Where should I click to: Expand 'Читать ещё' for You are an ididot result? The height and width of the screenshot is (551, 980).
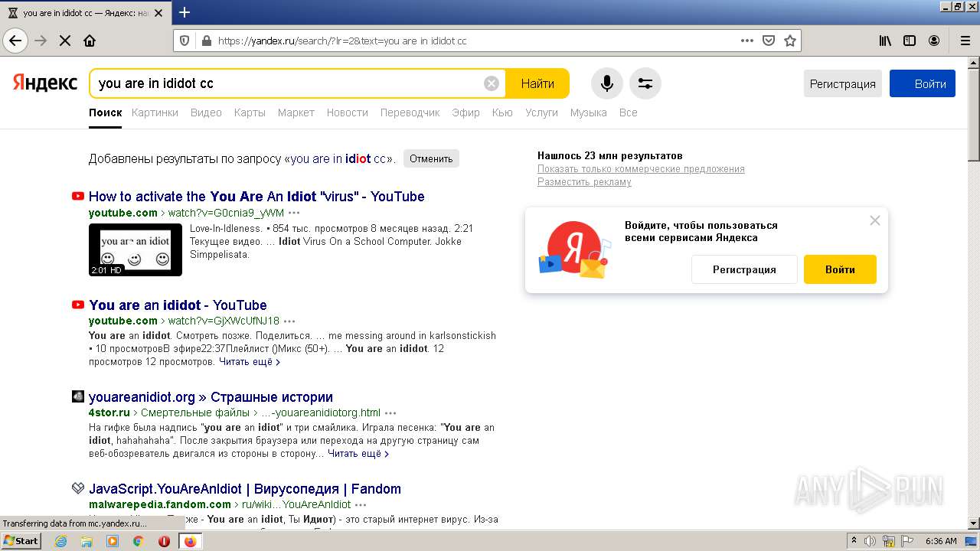tap(250, 362)
